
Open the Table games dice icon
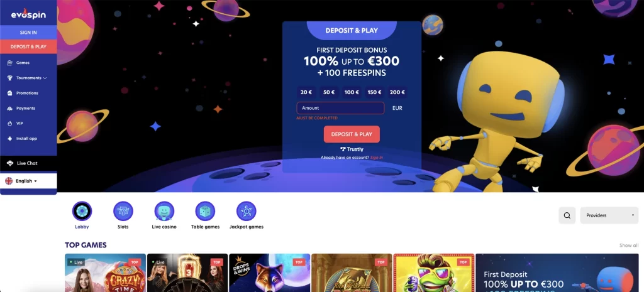click(x=206, y=211)
